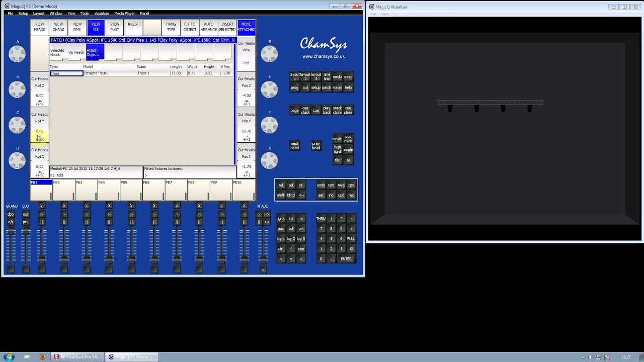The height and width of the screenshot is (362, 644).
Task: Click the FULL key on the keypad
Action: (351, 239)
